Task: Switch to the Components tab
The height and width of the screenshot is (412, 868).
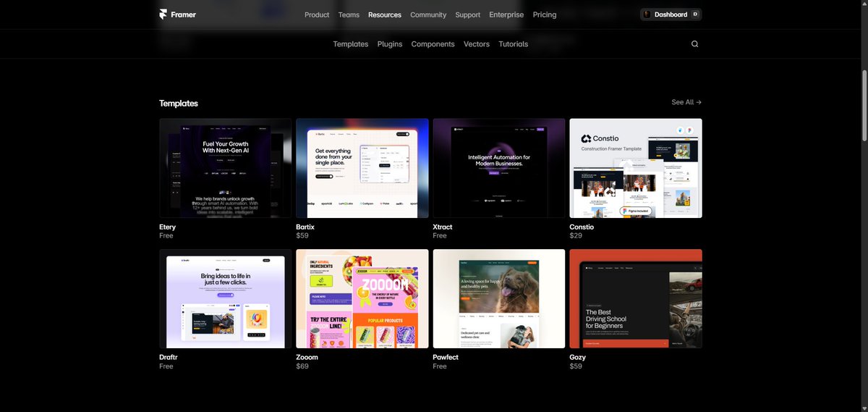Action: [433, 44]
